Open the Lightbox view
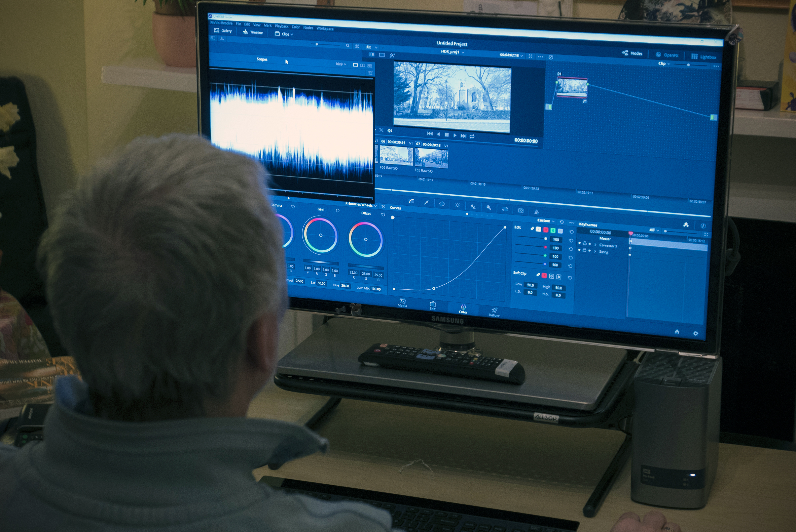This screenshot has width=796, height=532. coord(704,57)
